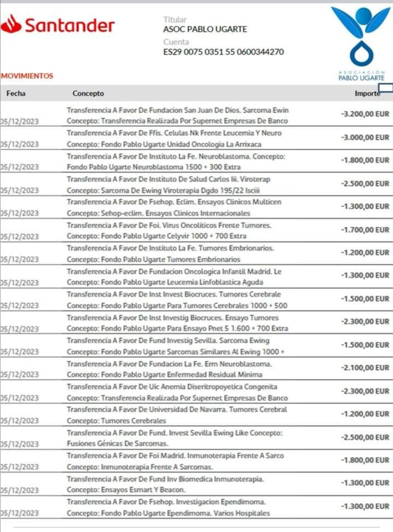Select the Inst Invest Biocruces. Tumores Cerebrale line
This screenshot has height=532, width=393.
point(174,294)
